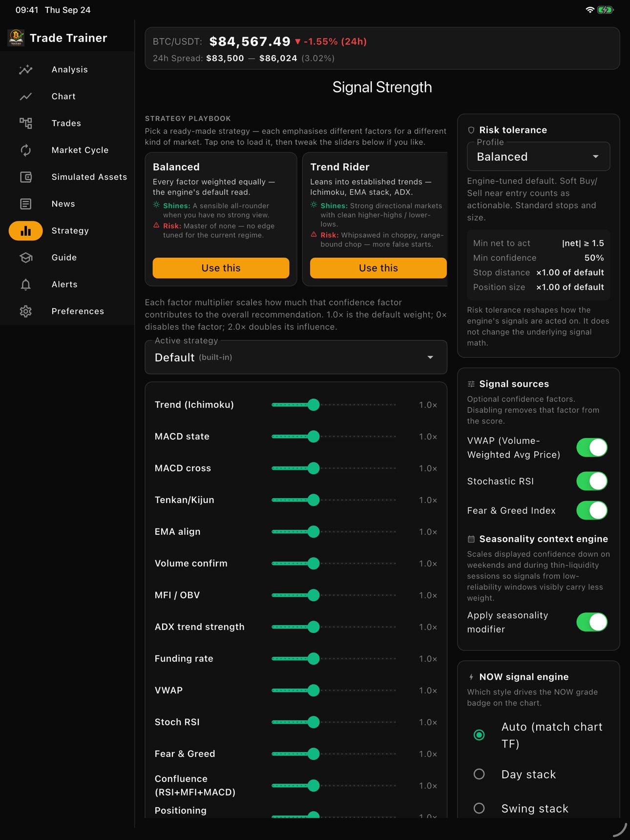Select the Day stack radio option
Screen dimensions: 630x840
click(479, 775)
